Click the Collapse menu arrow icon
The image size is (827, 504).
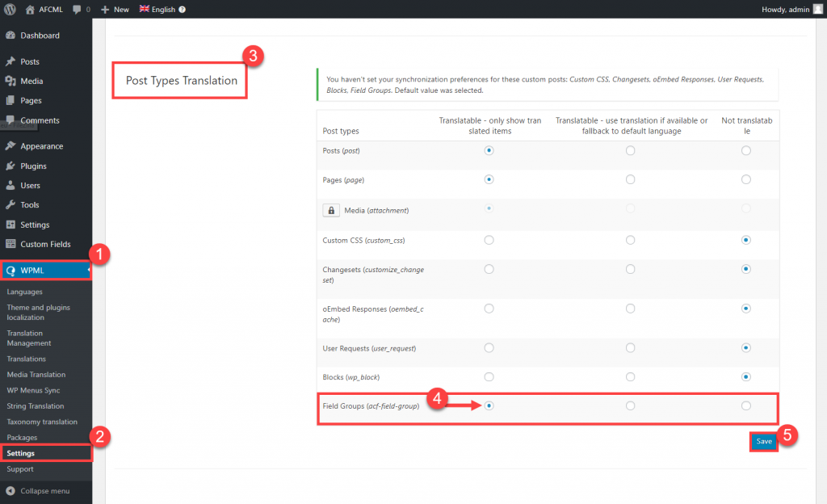[x=10, y=491]
